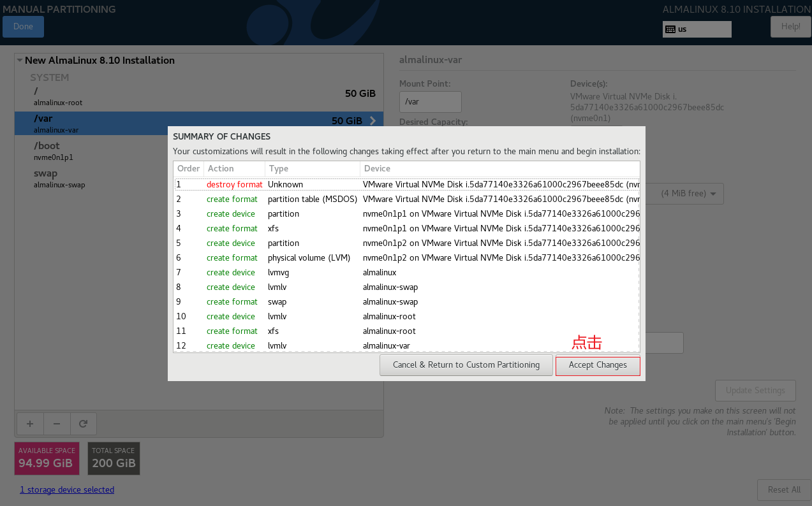Click the Reset All button
The width and height of the screenshot is (812, 506).
point(784,490)
